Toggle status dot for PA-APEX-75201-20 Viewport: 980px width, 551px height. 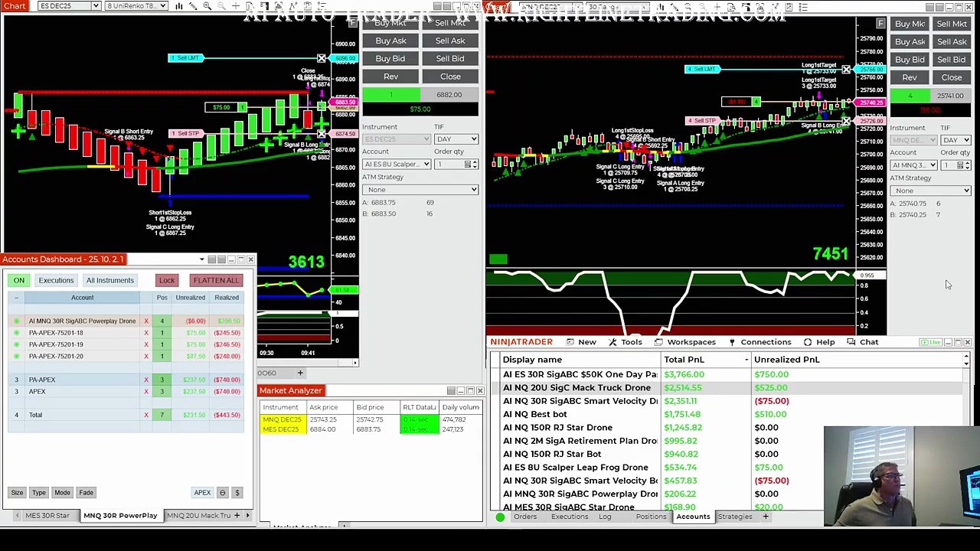pos(17,356)
